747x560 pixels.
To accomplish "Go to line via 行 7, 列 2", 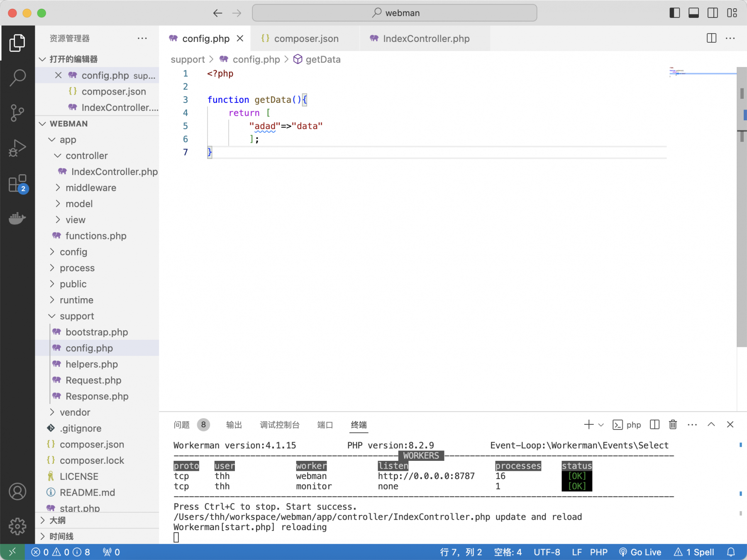I will pyautogui.click(x=461, y=552).
